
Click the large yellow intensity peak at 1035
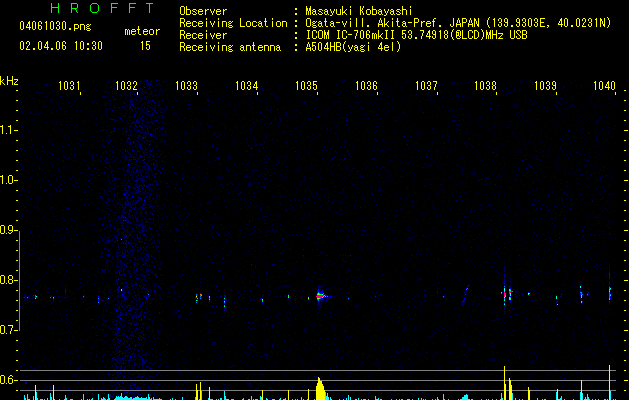tap(320, 388)
